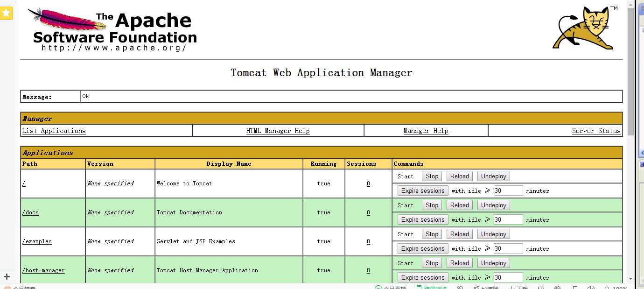Click 'None specified' in the /docs row

coord(111,212)
